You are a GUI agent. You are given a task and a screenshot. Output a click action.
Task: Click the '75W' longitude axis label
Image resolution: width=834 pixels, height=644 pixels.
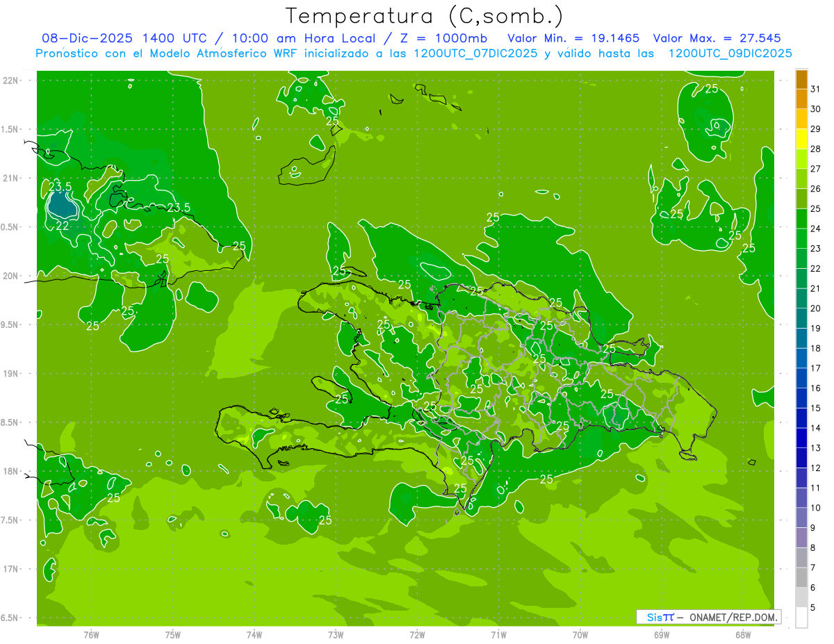tap(173, 635)
